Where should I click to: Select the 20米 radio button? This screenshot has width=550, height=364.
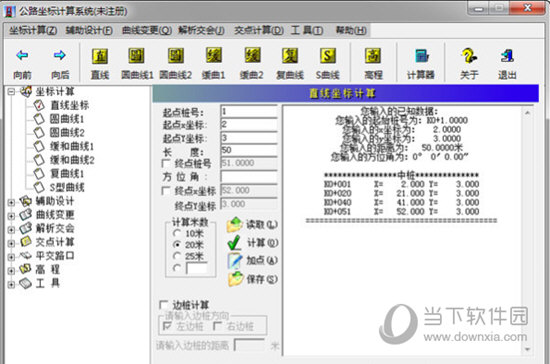pyautogui.click(x=177, y=244)
